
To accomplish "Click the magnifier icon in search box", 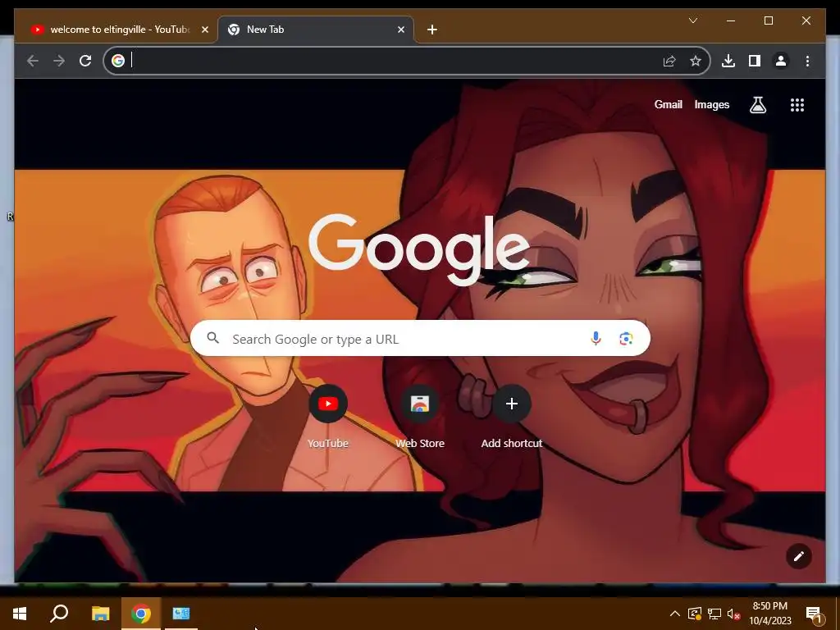I will 212,338.
